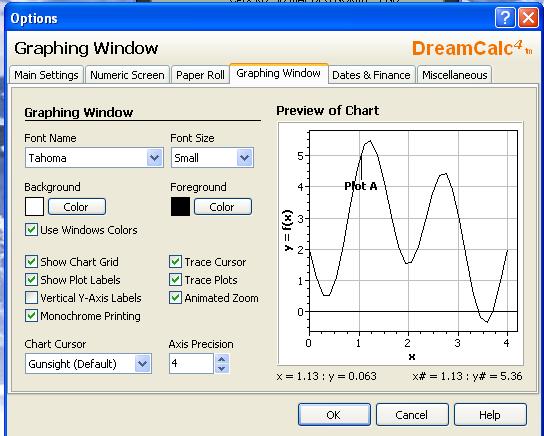
Task: Switch to the Main Settings tab
Action: 46,75
